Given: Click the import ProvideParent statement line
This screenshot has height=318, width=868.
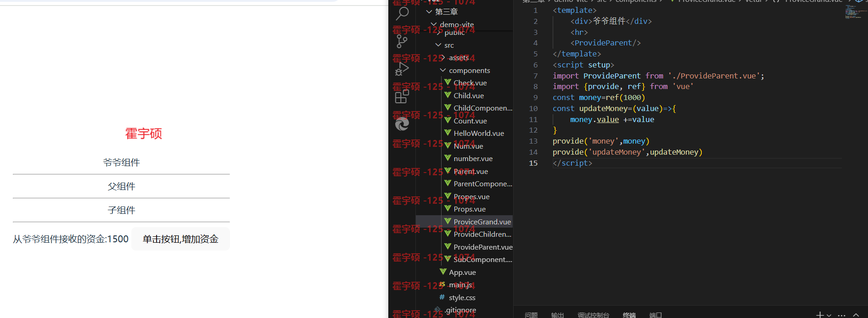Looking at the screenshot, I should click(658, 76).
